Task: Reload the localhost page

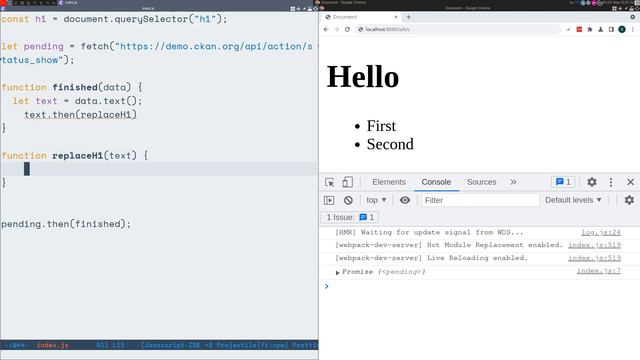Action: click(347, 29)
